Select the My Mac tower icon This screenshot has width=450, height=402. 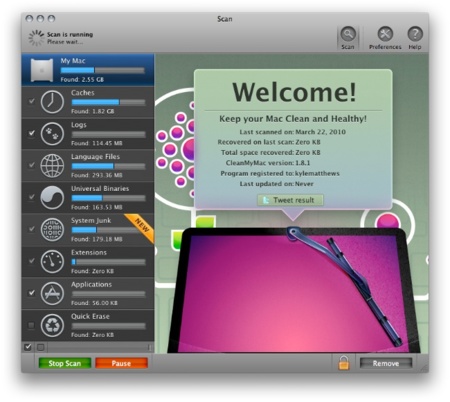[42, 70]
